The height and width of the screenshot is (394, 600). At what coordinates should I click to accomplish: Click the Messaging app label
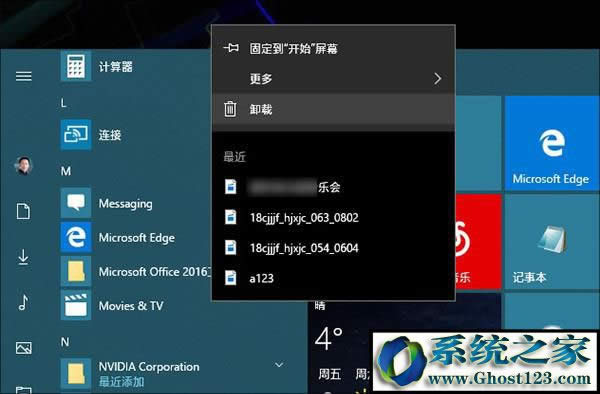click(x=126, y=204)
